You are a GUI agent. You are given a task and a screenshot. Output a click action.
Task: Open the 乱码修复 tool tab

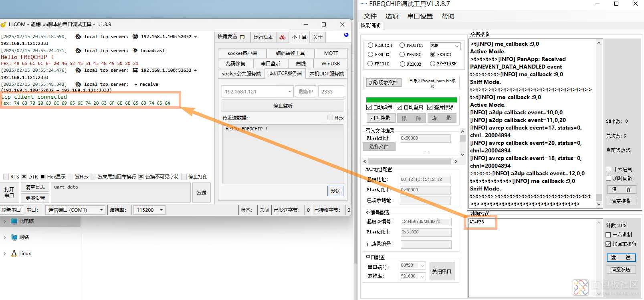coord(235,63)
